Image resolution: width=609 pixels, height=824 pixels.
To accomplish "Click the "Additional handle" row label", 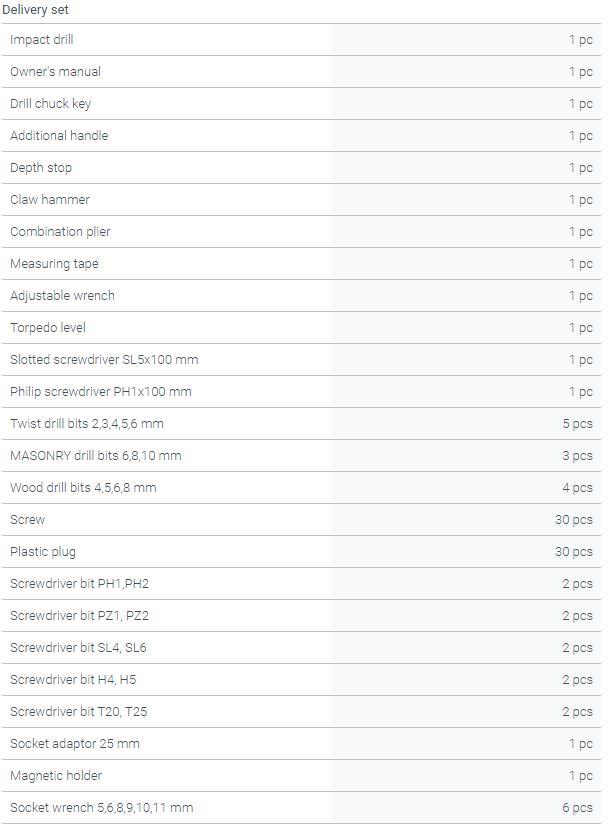I will (x=59, y=136).
